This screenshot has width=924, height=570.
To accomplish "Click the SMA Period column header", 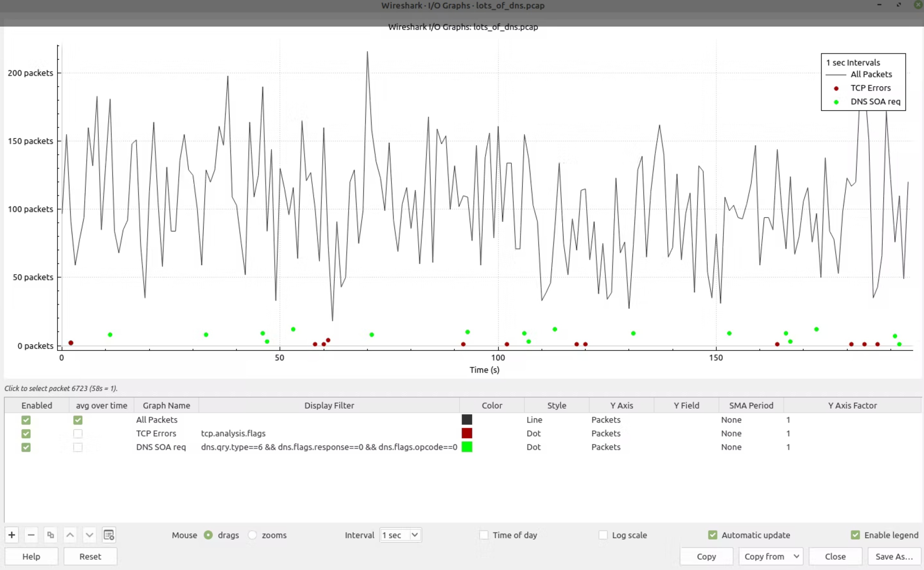I will 751,405.
